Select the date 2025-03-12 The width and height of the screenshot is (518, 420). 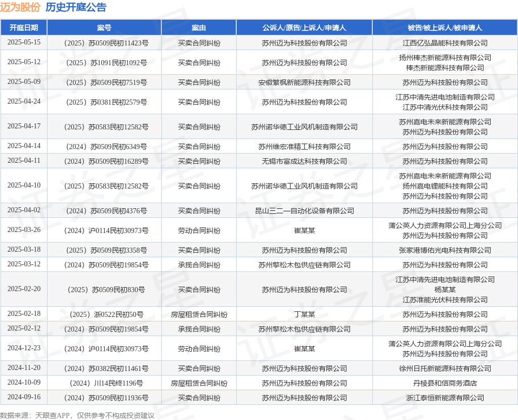click(24, 264)
